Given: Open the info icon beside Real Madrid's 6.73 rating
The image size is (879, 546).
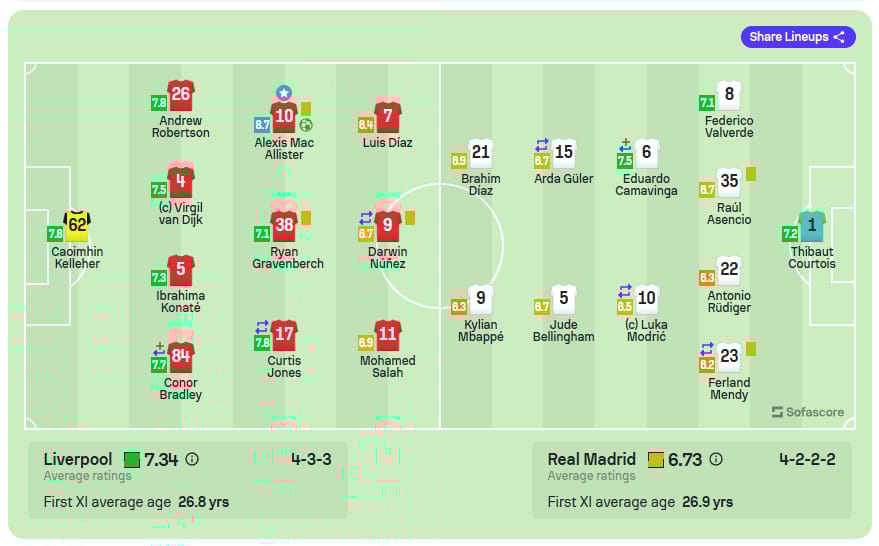Looking at the screenshot, I should click(x=716, y=459).
